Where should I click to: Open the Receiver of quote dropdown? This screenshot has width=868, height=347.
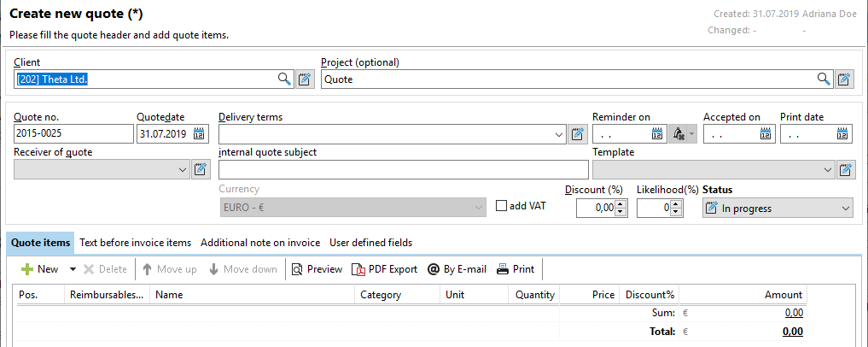[x=183, y=170]
